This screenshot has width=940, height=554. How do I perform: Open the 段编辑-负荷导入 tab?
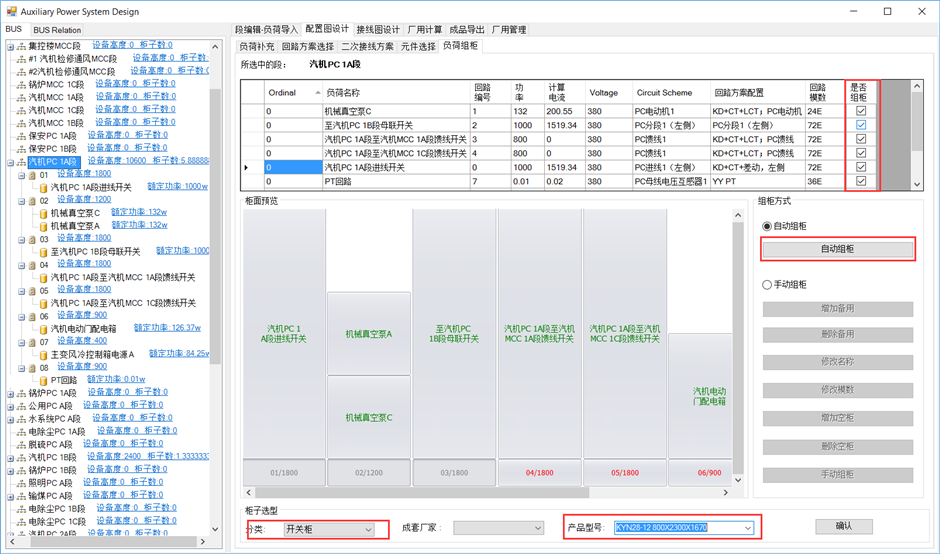tap(266, 29)
